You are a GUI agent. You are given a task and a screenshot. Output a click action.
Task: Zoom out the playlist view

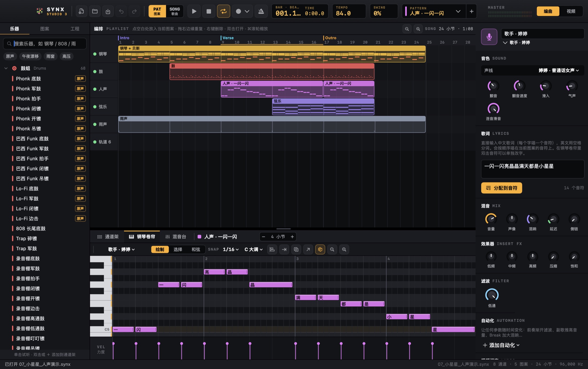click(407, 29)
